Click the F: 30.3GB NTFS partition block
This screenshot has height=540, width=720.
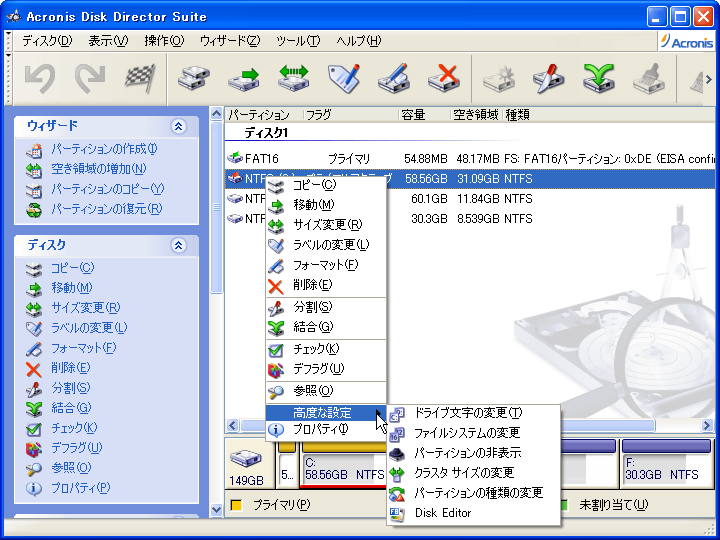666,463
